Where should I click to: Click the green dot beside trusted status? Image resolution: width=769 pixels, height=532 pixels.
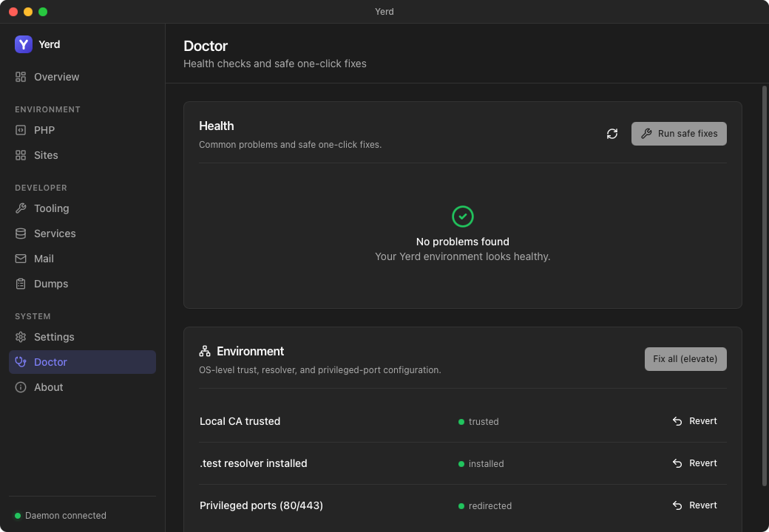point(461,422)
